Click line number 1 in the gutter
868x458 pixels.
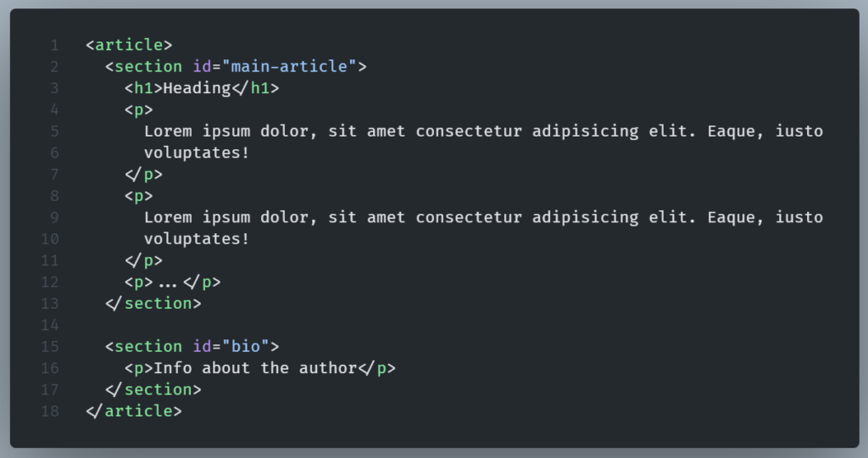pyautogui.click(x=54, y=45)
